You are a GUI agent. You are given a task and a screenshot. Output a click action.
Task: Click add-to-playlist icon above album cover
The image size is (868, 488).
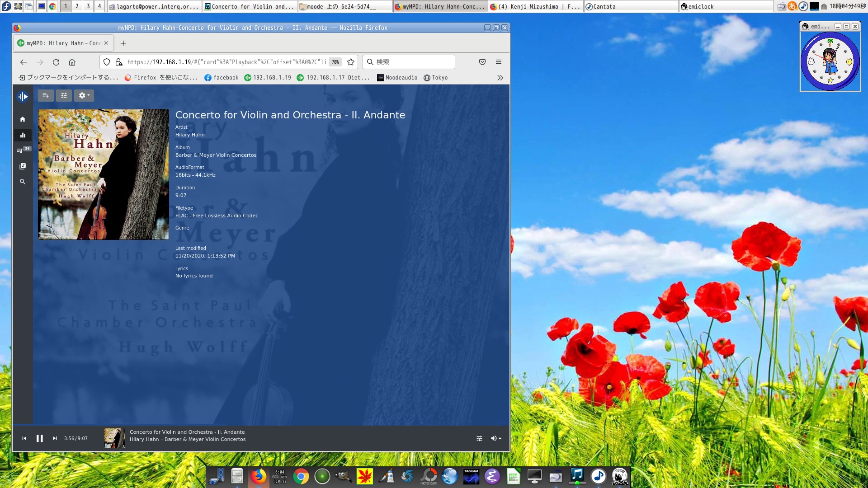pyautogui.click(x=46, y=95)
